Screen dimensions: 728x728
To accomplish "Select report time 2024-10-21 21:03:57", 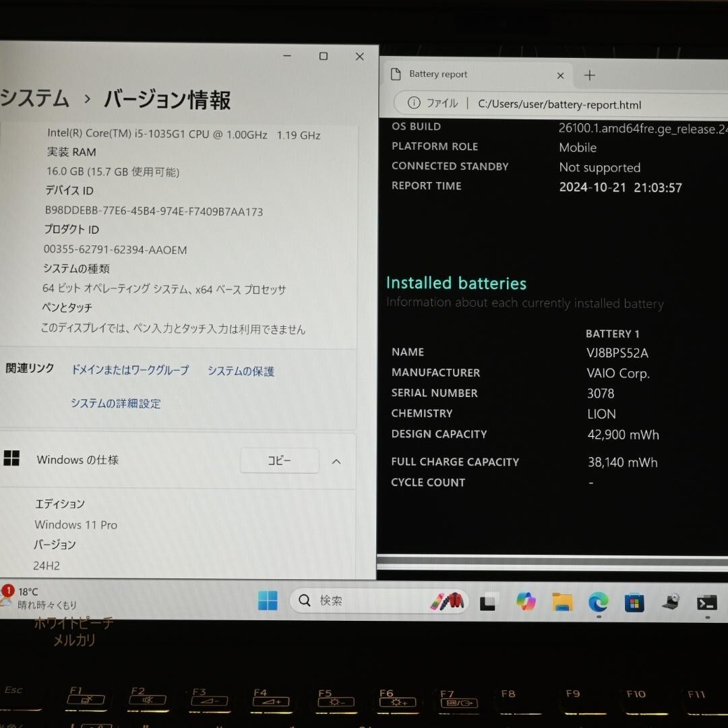I will tap(621, 187).
